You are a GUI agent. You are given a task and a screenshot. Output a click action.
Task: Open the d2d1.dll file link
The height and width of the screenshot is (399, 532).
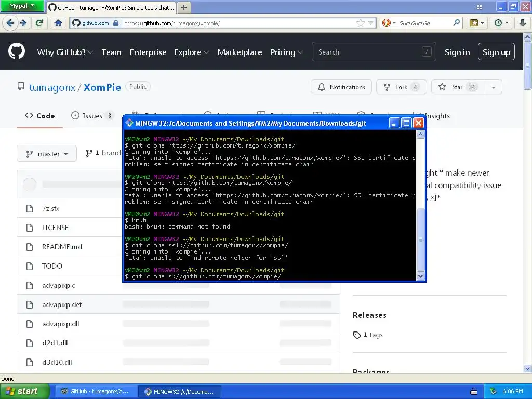point(55,343)
